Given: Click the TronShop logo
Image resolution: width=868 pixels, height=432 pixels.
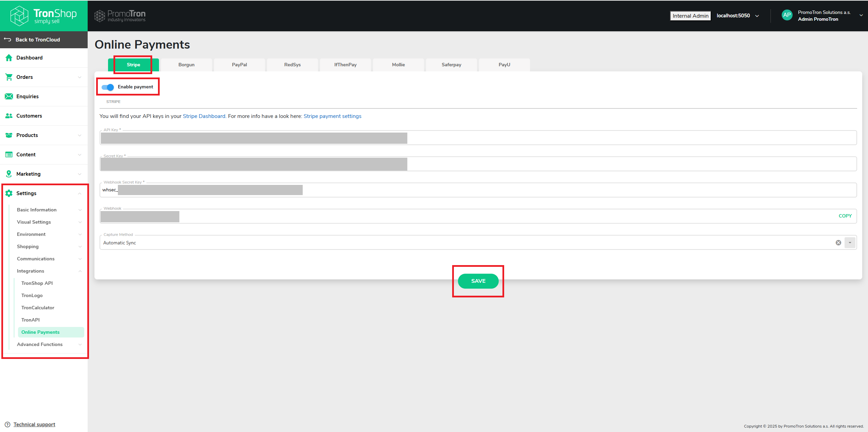Looking at the screenshot, I should (x=43, y=16).
